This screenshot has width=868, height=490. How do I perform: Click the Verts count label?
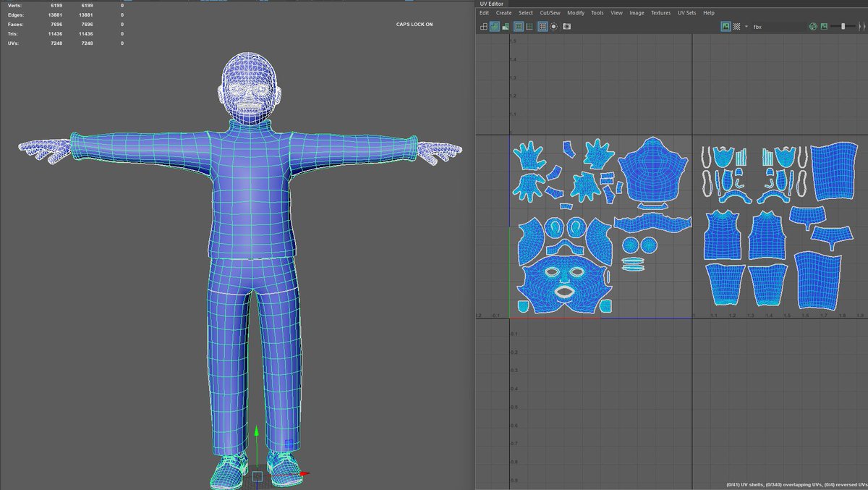(13, 5)
